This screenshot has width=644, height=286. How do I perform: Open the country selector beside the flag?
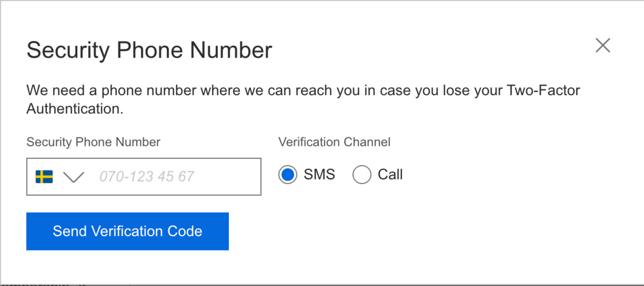(73, 177)
